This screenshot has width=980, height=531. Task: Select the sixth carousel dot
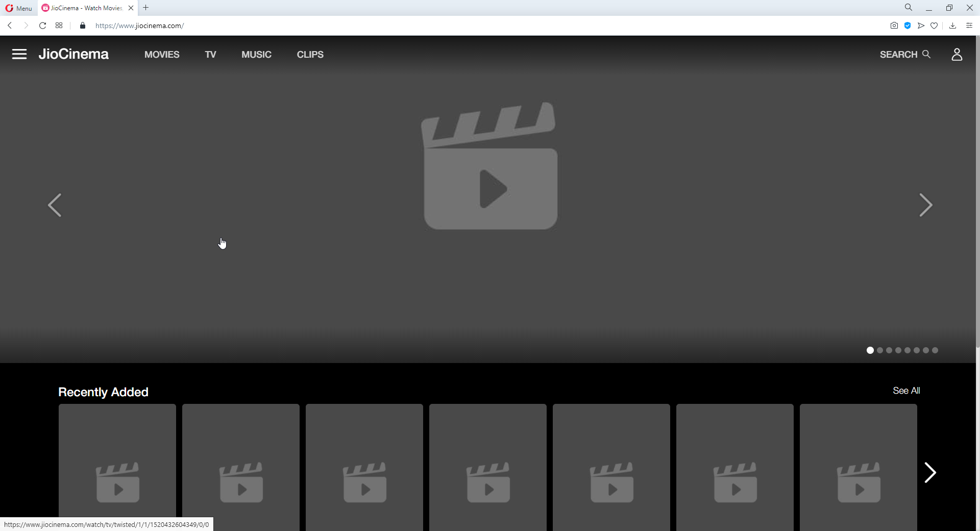tap(917, 350)
